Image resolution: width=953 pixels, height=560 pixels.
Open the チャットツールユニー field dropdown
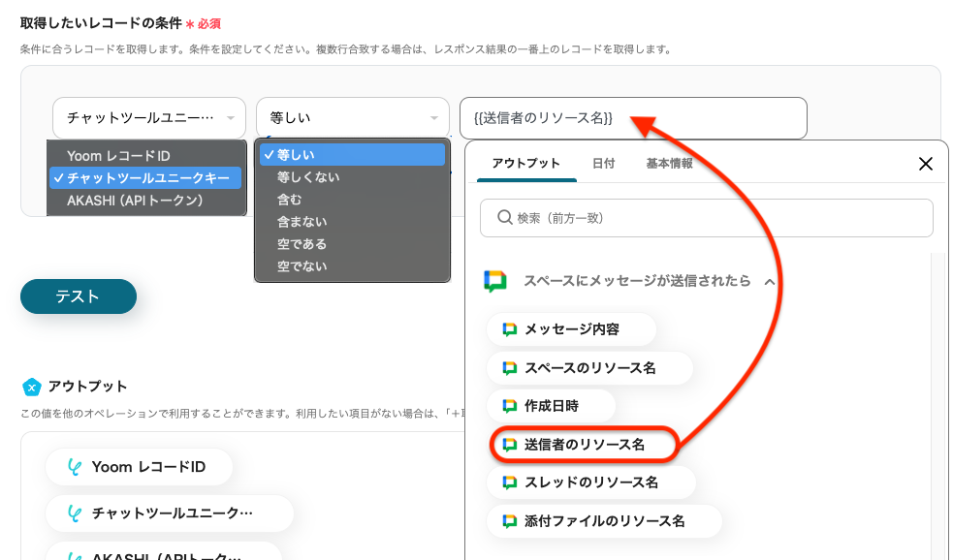point(149,118)
